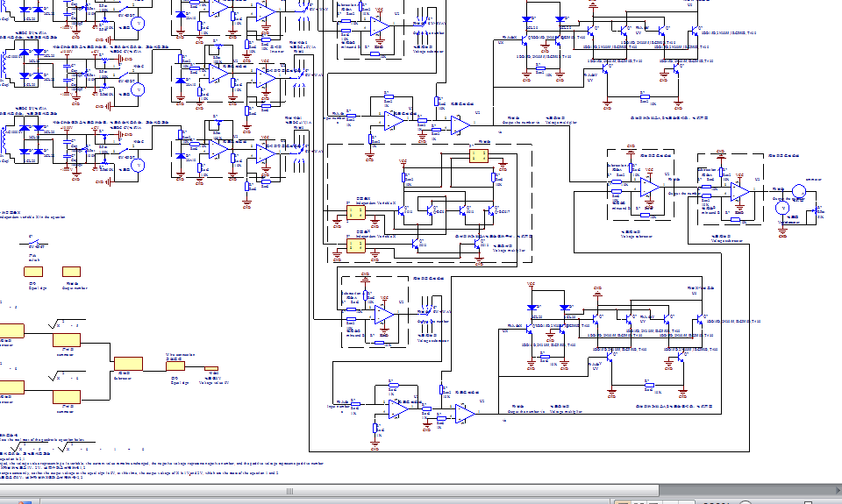The height and width of the screenshot is (504, 842).
Task: Click the voltmeter in the third rectifier row
Action: point(136,165)
